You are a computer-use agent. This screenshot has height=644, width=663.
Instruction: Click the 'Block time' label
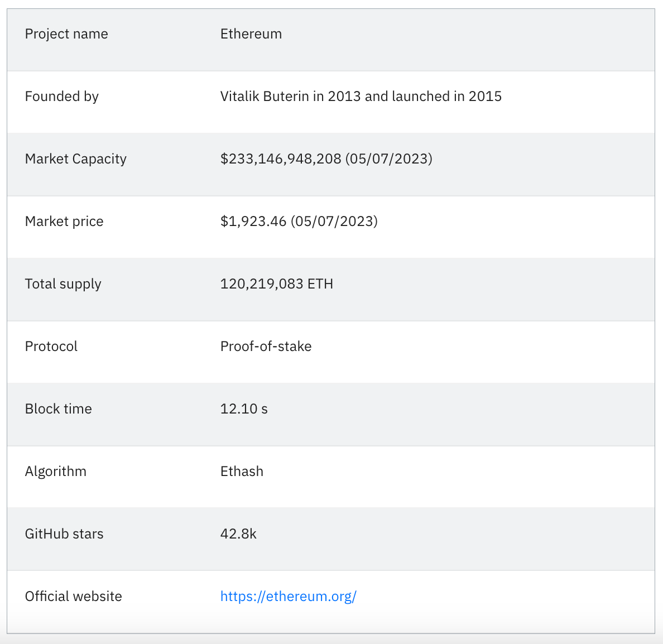(x=59, y=409)
